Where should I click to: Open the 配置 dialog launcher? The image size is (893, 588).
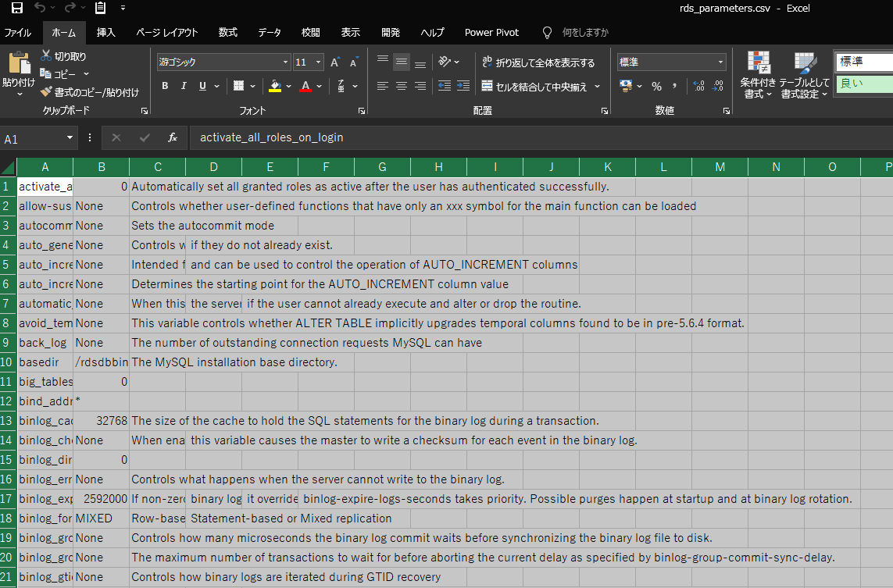[604, 111]
